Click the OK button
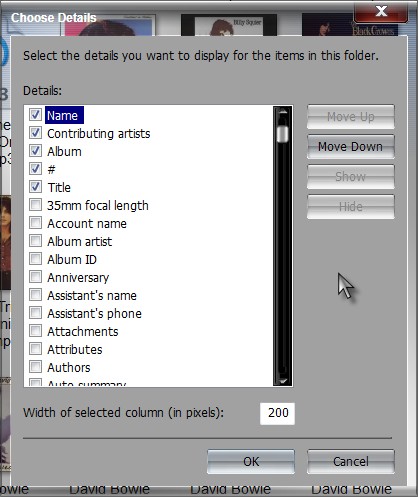This screenshot has width=418, height=497. [251, 462]
